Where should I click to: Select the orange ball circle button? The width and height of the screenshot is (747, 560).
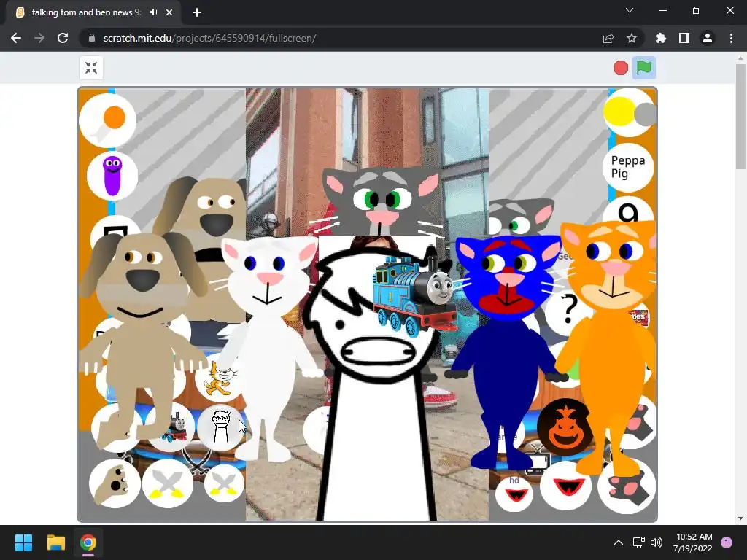[x=108, y=120]
